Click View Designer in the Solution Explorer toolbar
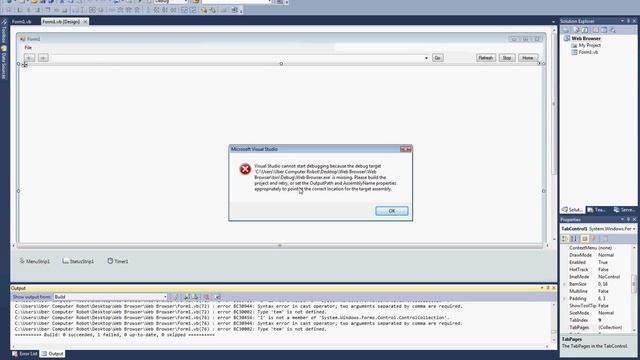The height and width of the screenshot is (360, 640). pyautogui.click(x=604, y=30)
